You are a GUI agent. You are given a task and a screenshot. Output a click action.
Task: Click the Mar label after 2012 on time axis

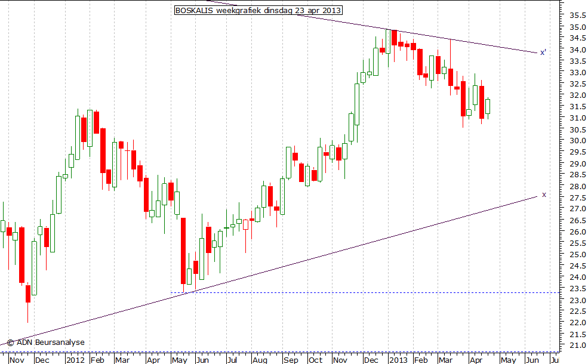tap(122, 360)
